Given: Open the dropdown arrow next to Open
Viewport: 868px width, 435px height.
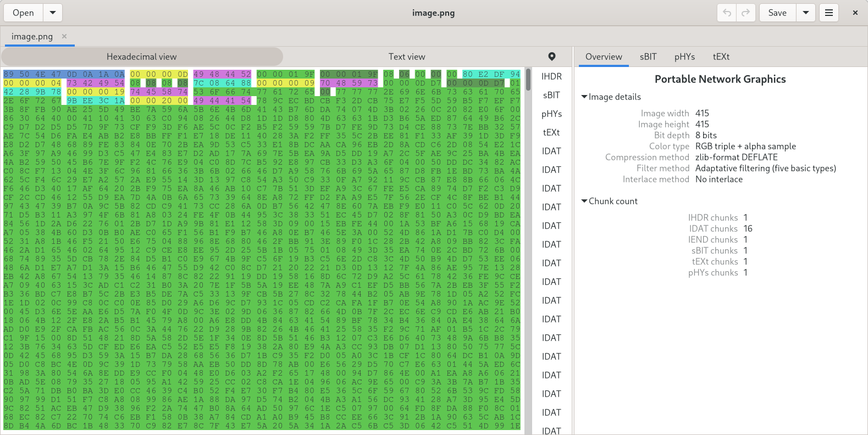Looking at the screenshot, I should pyautogui.click(x=53, y=13).
